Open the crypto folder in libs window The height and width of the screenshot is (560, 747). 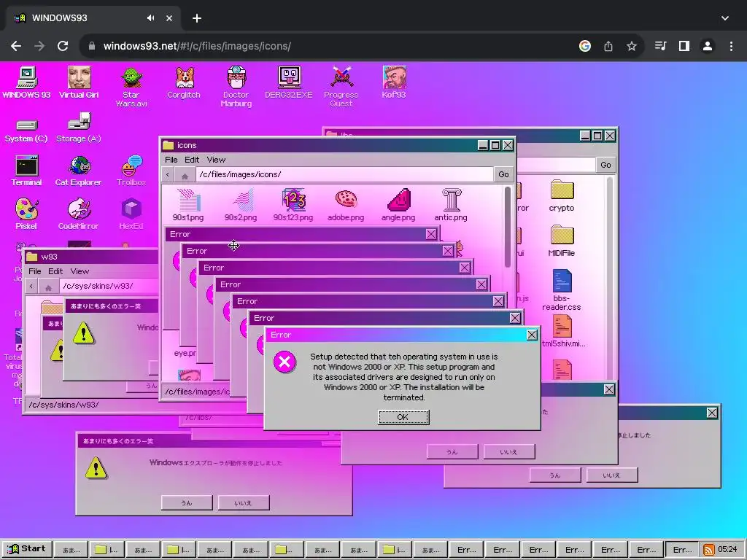562,195
